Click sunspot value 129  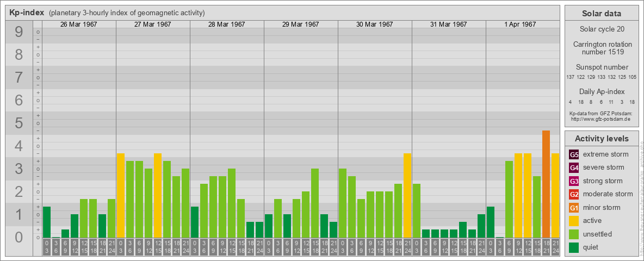[591, 77]
